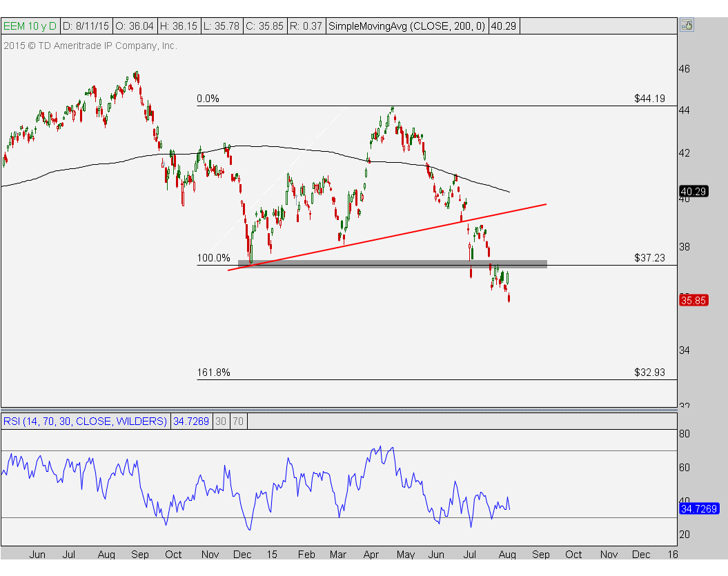Click the low price L: 35.78
Screen dimensions: 728x576
pyautogui.click(x=222, y=26)
